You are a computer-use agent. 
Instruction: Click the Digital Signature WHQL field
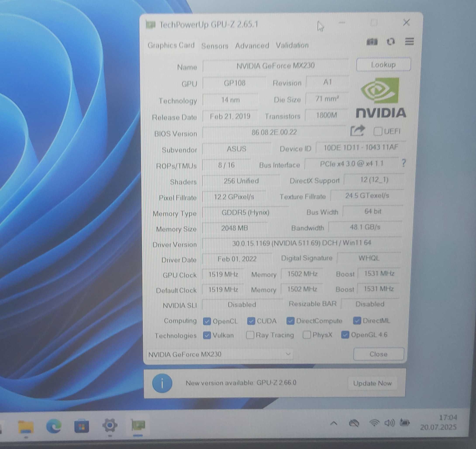point(369,258)
